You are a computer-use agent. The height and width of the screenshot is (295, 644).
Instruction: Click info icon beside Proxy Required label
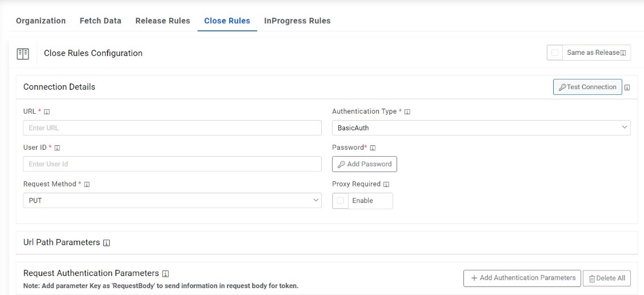pos(386,185)
